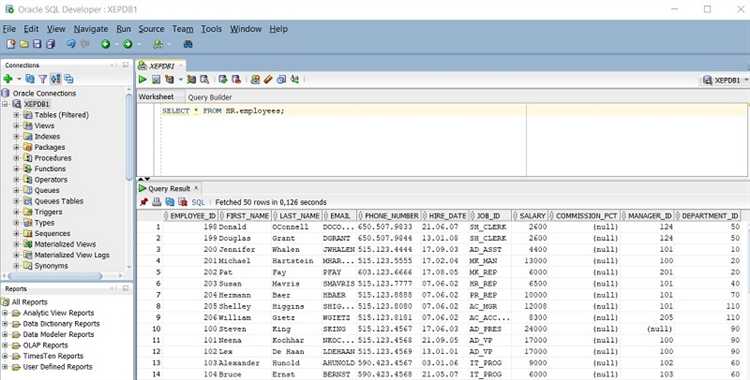Click the Rollback icon in worksheet toolbar
The height and width of the screenshot is (380, 750).
(x=236, y=79)
